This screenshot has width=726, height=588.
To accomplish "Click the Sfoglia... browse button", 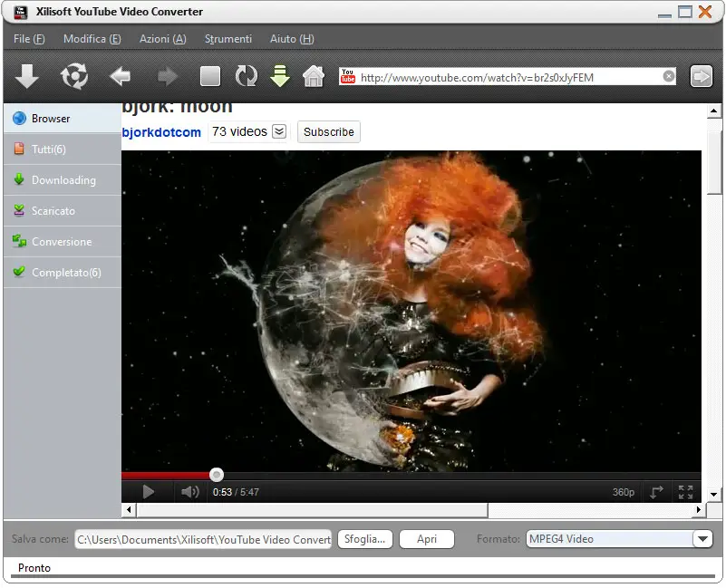I will [365, 539].
